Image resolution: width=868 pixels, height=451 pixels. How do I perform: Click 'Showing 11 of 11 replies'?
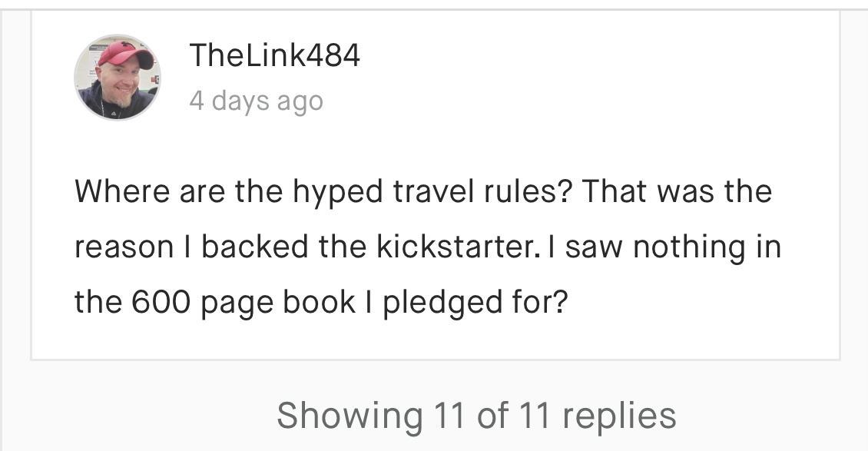(x=476, y=416)
